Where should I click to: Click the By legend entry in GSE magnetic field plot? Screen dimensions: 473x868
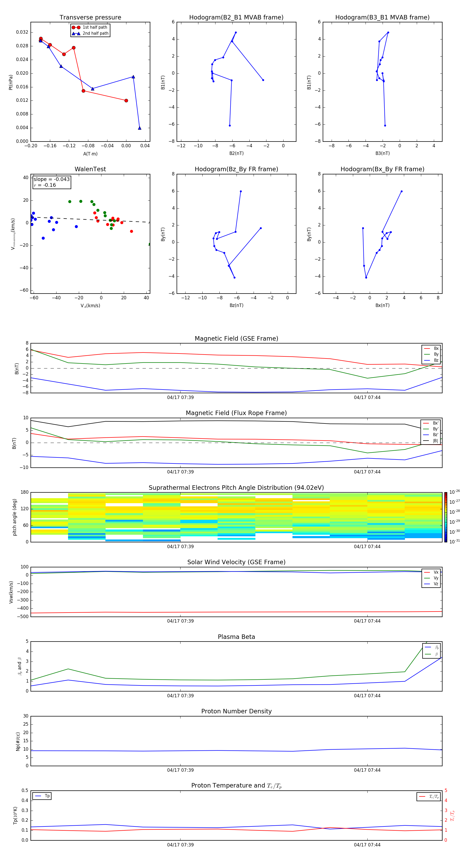431,355
